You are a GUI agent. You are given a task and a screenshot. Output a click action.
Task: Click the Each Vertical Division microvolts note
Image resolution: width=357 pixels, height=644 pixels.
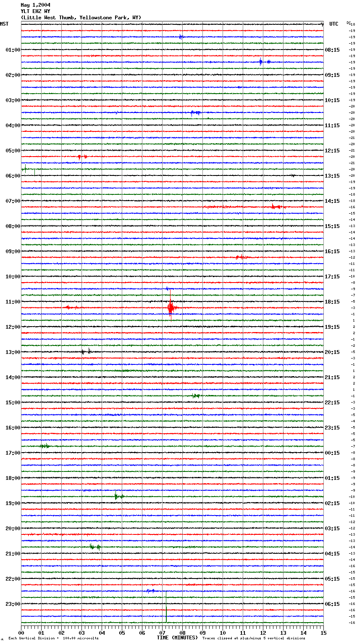click(x=53, y=639)
